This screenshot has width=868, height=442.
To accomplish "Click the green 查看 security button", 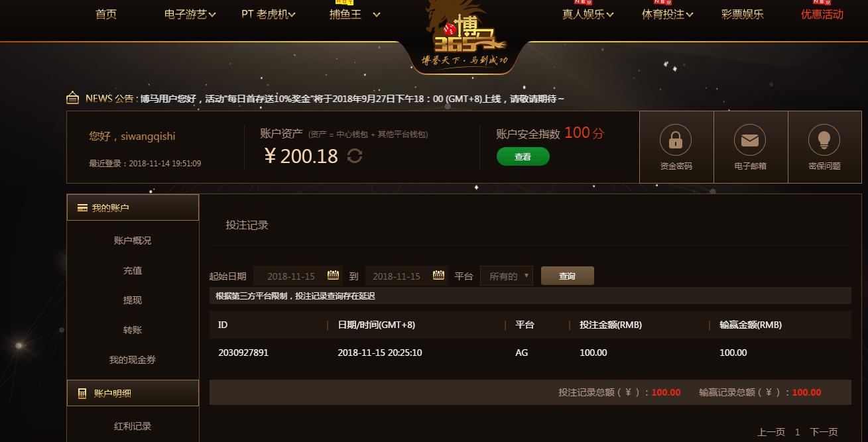I will (523, 157).
